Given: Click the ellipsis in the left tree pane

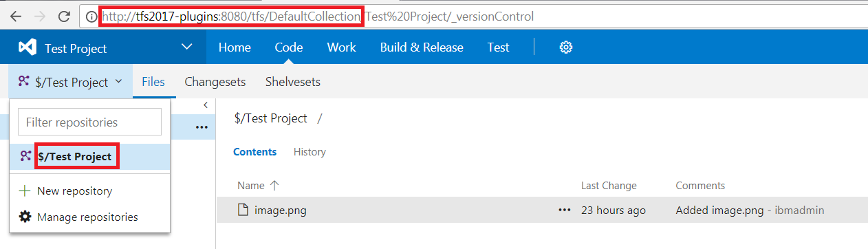Looking at the screenshot, I should click(x=202, y=127).
